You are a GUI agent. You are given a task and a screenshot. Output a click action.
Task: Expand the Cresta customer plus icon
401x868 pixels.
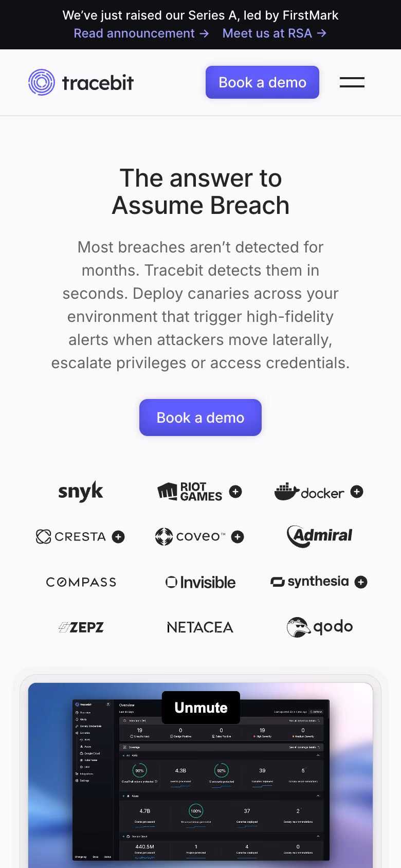(118, 536)
